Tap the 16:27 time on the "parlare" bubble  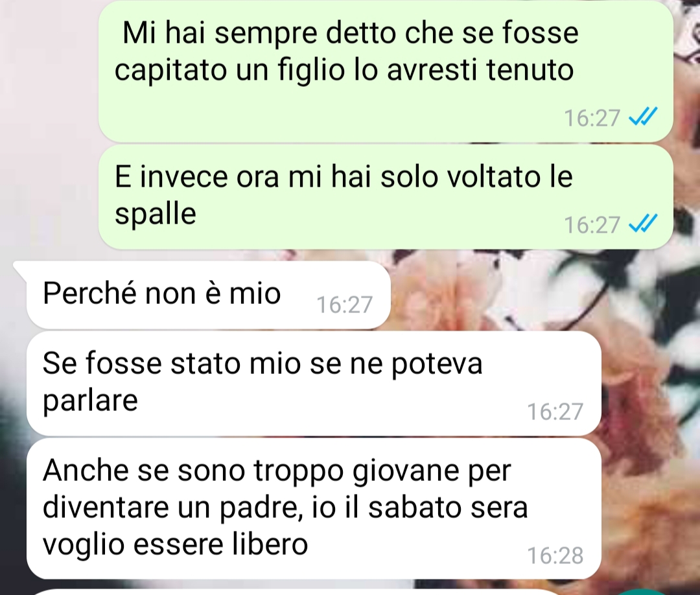pyautogui.click(x=555, y=412)
